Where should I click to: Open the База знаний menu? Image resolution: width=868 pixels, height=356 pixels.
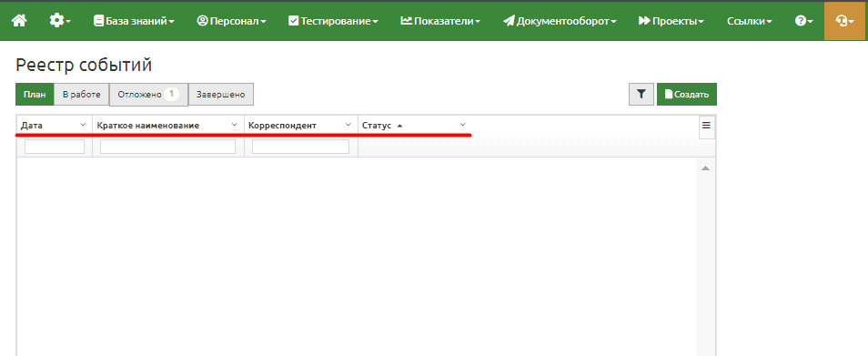click(x=134, y=21)
